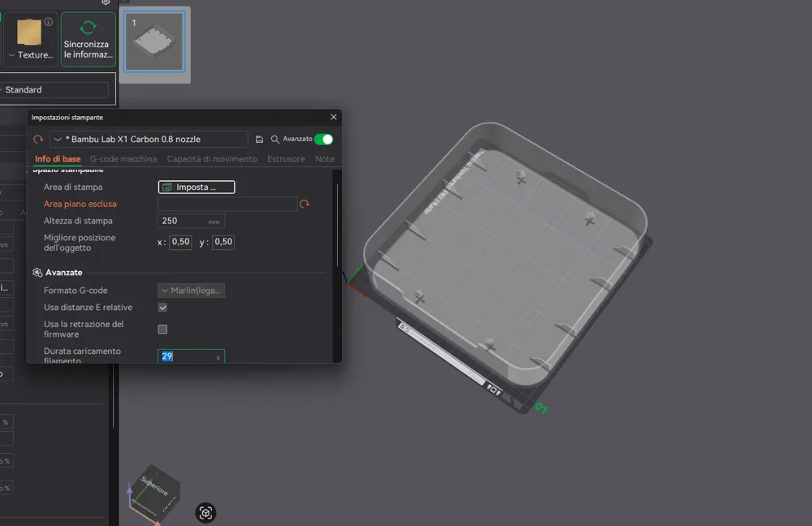Click the Avanzate section gear icon
Viewport: 812px width, 526px height.
(37, 272)
